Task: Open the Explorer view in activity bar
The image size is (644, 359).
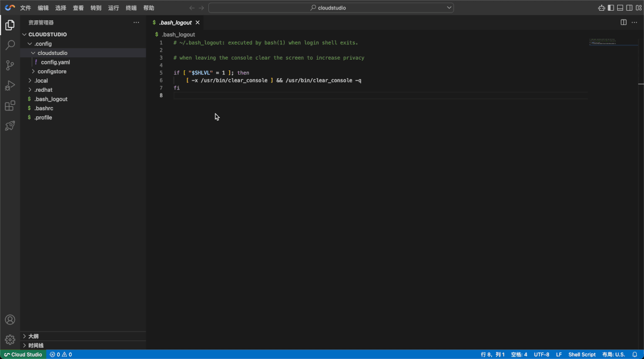Action: point(10,25)
